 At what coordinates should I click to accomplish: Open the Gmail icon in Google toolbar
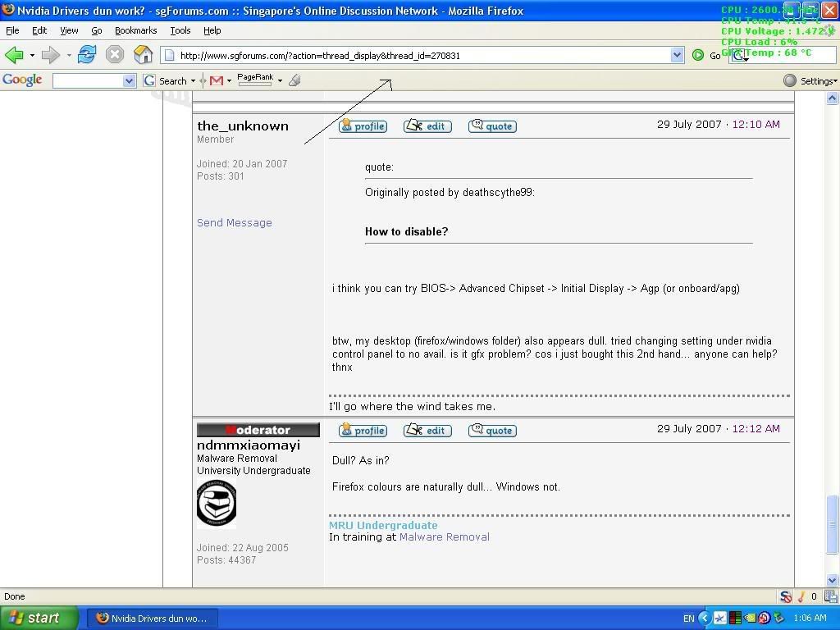[x=217, y=80]
